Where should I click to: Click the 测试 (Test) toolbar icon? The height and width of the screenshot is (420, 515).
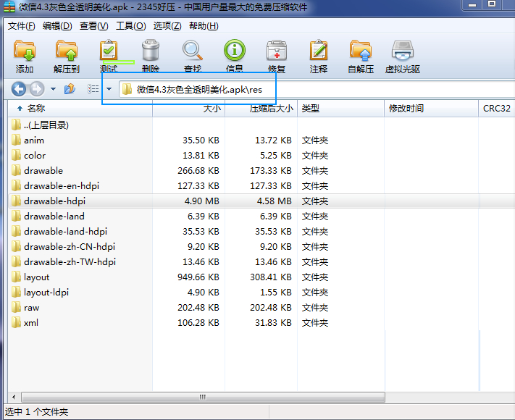(109, 50)
